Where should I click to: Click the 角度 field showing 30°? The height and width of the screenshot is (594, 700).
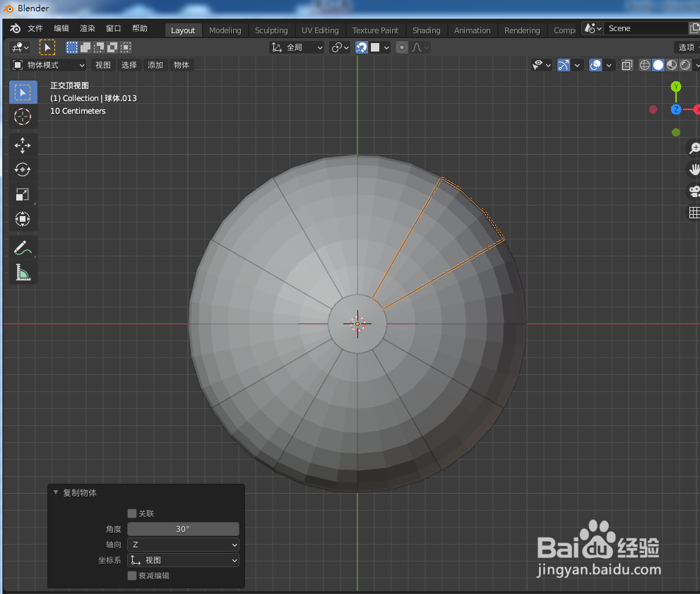point(183,529)
